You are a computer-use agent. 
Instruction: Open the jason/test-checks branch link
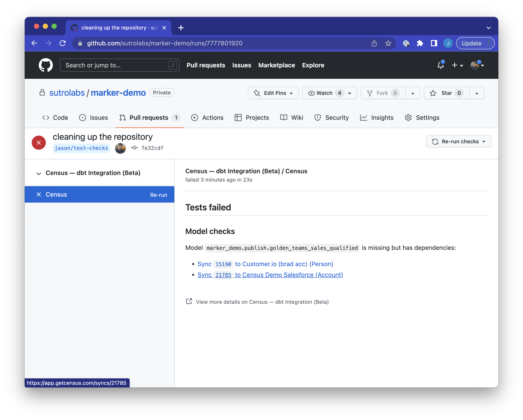(x=81, y=148)
